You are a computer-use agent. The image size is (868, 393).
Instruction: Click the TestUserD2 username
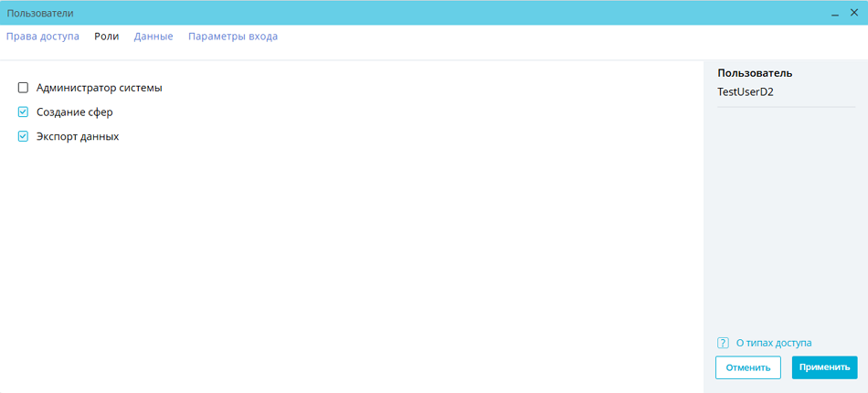pyautogui.click(x=746, y=91)
